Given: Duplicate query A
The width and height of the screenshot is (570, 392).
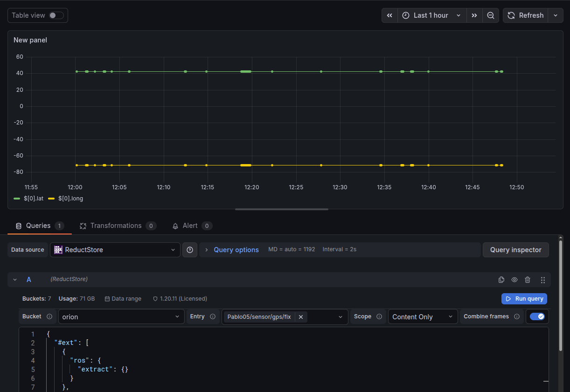Looking at the screenshot, I should pos(501,280).
